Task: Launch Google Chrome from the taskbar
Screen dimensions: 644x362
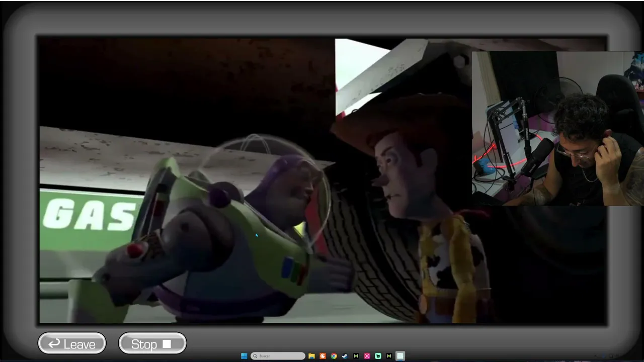Action: pyautogui.click(x=334, y=356)
